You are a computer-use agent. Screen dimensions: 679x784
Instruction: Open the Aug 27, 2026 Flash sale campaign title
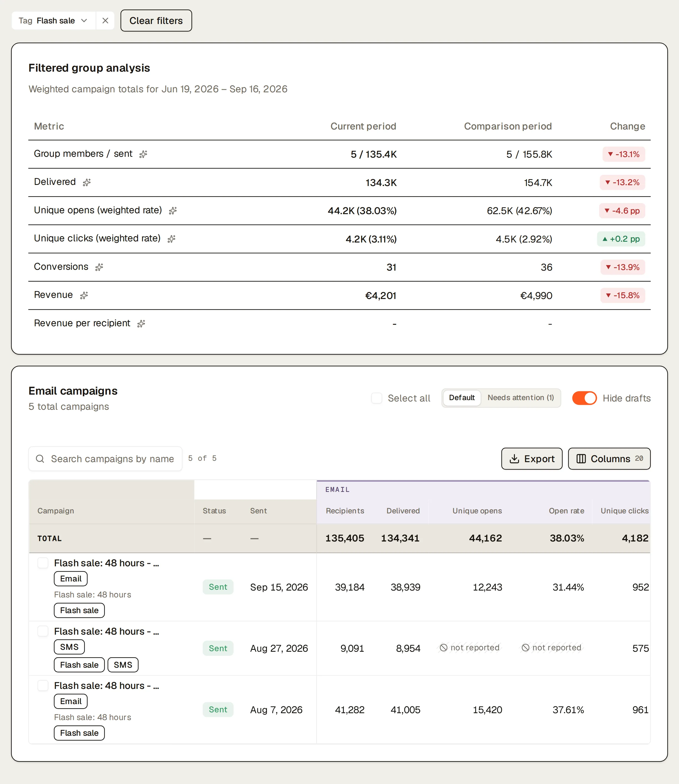point(107,631)
